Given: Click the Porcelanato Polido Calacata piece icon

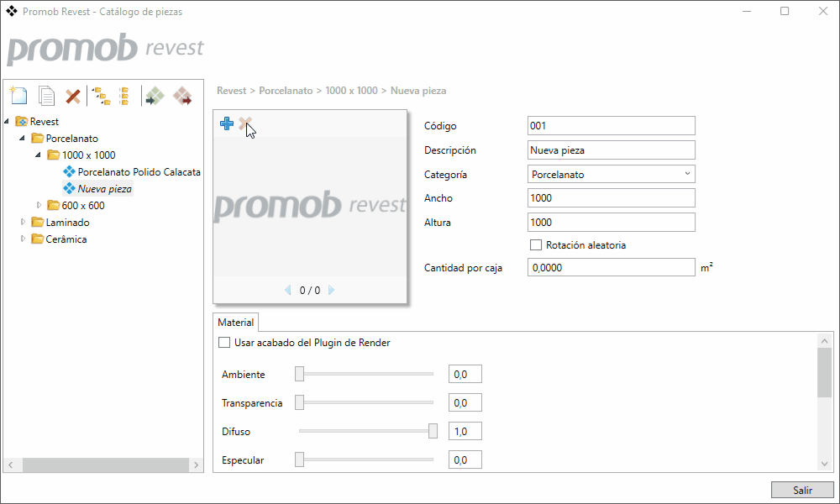Looking at the screenshot, I should pyautogui.click(x=69, y=172).
